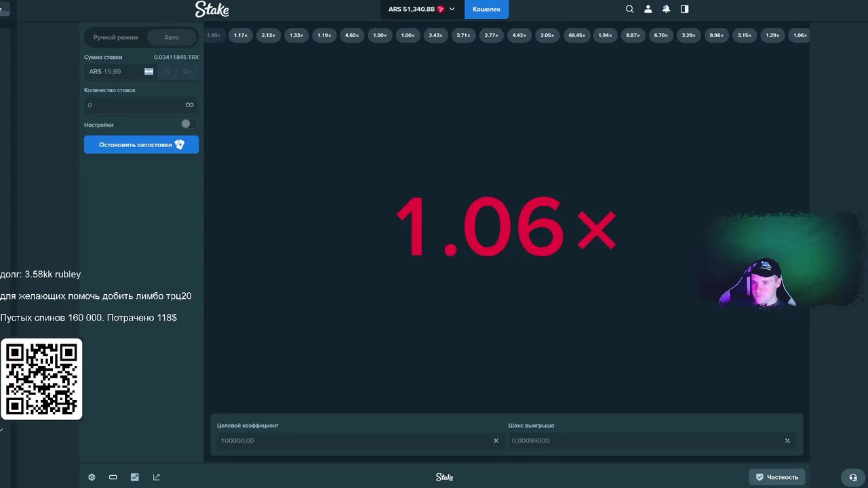This screenshot has height=488, width=868.
Task: Open the 2.77× history chip
Action: coord(492,35)
